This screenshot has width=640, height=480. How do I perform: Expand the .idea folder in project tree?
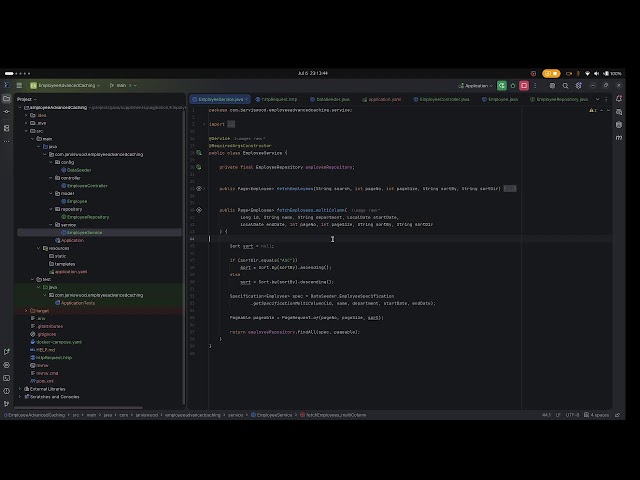point(27,116)
